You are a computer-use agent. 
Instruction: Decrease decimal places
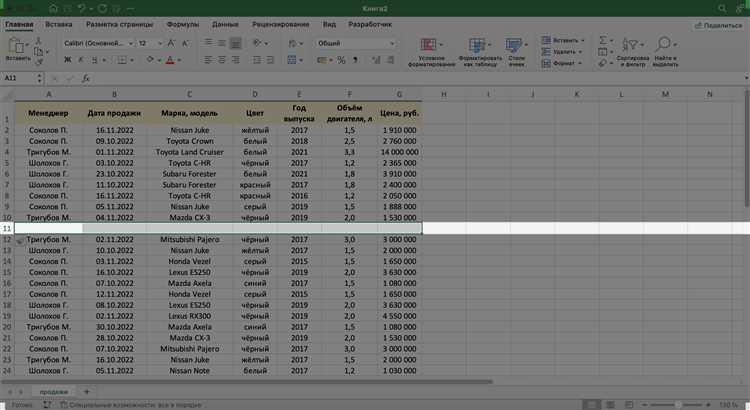391,60
